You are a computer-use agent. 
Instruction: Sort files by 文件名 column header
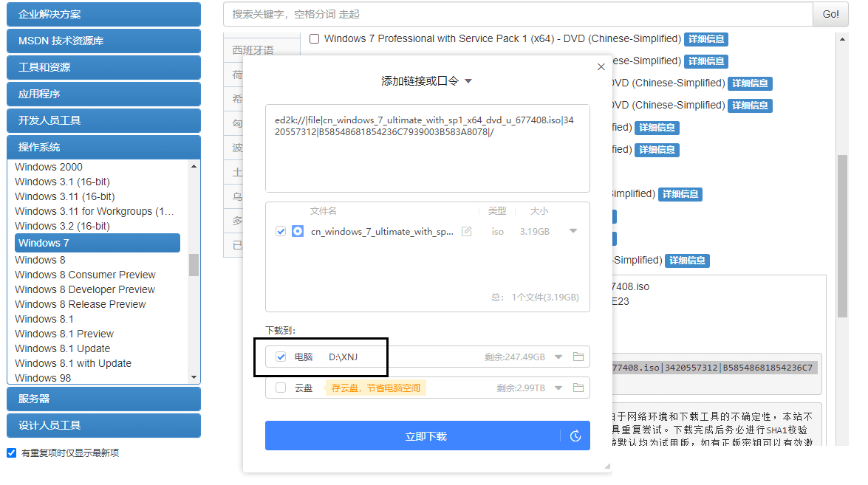[x=324, y=210]
